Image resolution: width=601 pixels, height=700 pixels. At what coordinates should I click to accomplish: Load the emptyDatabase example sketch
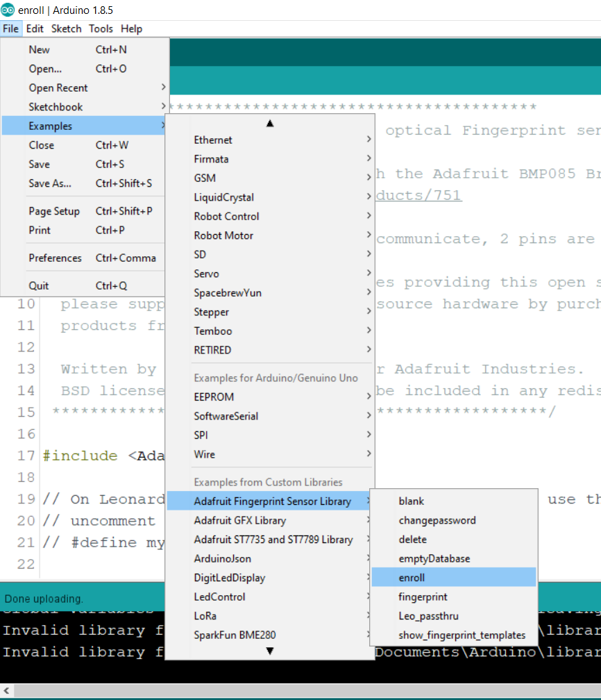tap(454, 559)
